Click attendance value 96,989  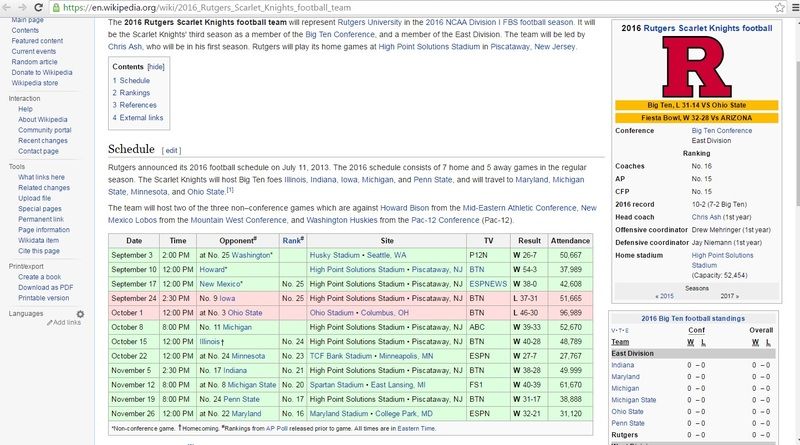coord(570,313)
